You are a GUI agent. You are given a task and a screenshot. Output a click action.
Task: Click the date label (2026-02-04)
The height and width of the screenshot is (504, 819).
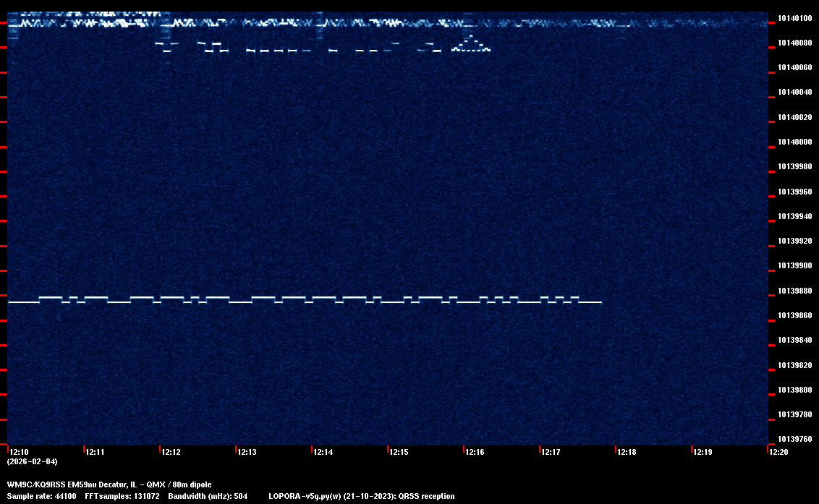[x=32, y=461]
